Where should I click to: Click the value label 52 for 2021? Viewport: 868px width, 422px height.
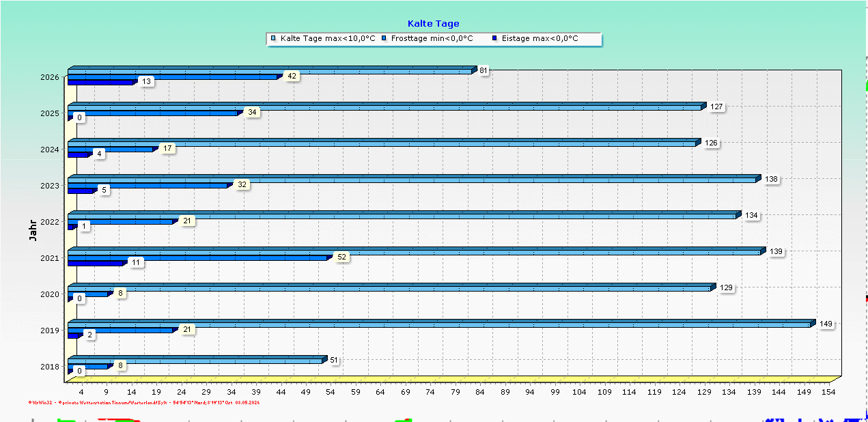[342, 257]
